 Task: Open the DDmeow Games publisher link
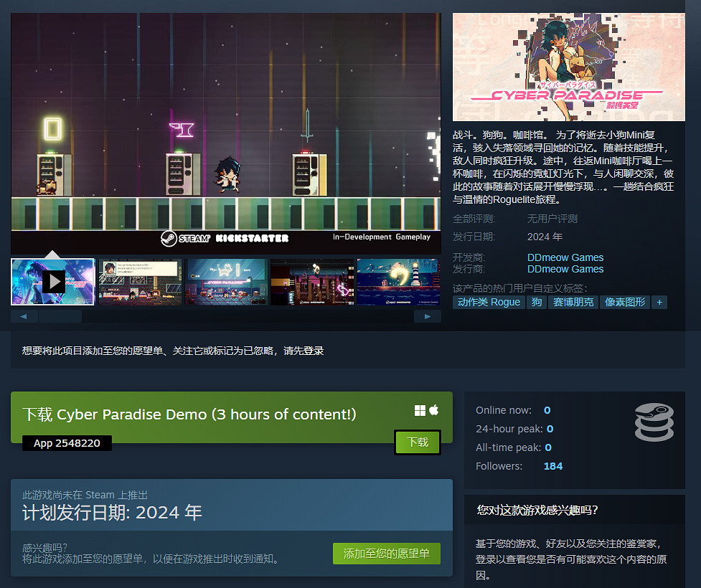pos(565,269)
